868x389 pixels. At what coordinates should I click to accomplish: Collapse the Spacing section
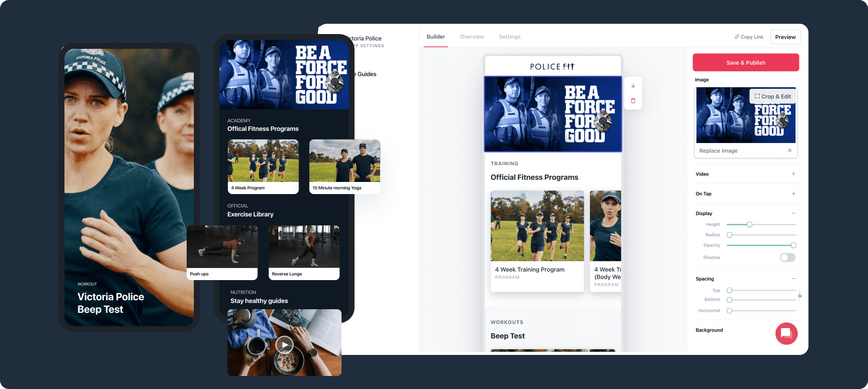click(x=793, y=279)
